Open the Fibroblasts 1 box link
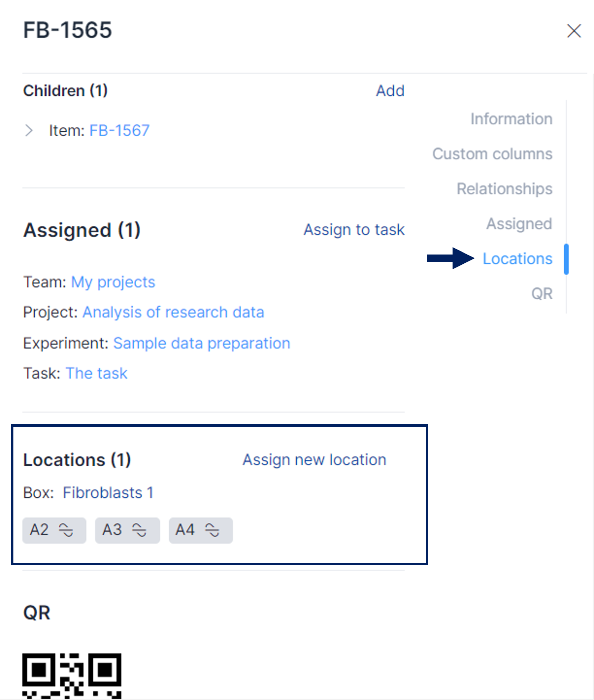The image size is (594, 700). [108, 493]
